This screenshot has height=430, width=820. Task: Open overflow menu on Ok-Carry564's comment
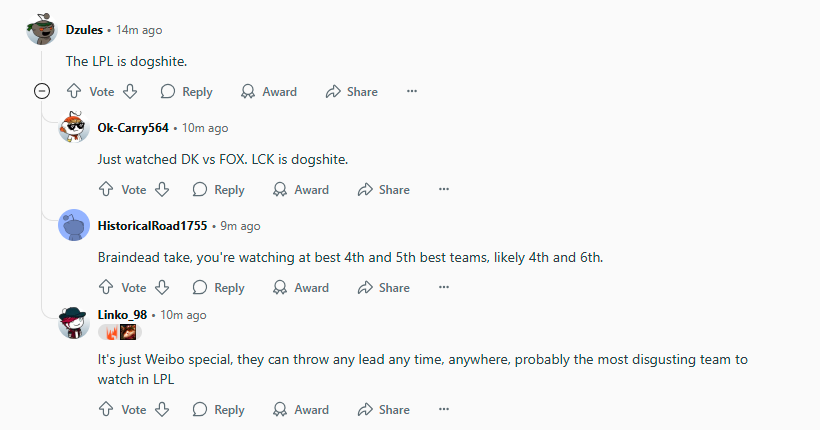pos(444,189)
